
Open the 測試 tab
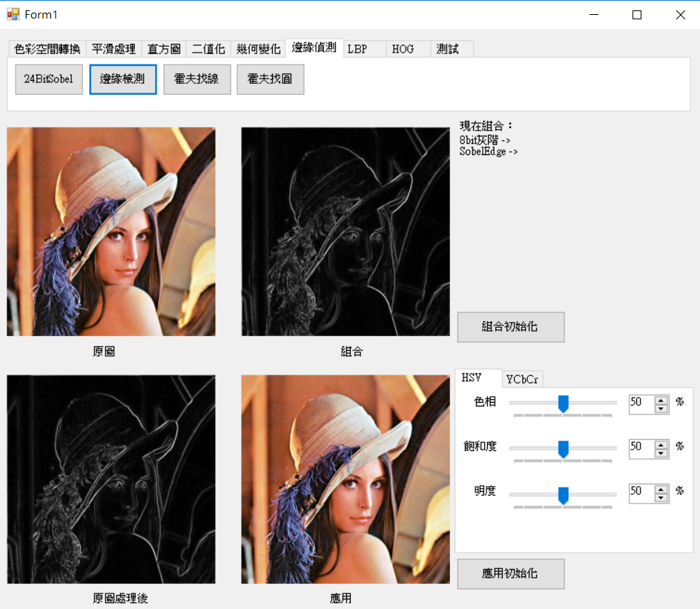coord(452,49)
